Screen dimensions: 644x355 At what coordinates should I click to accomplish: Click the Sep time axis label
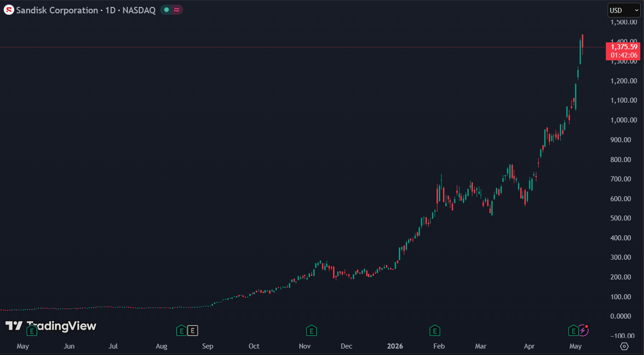tap(207, 346)
